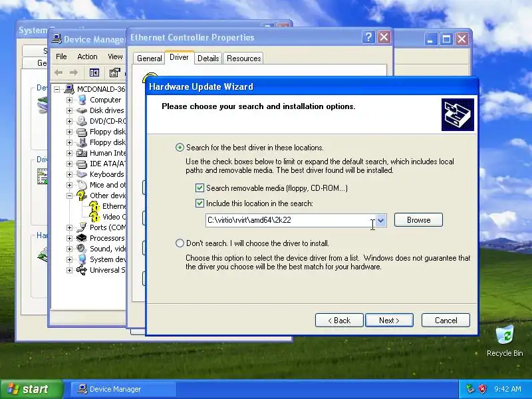532x399 pixels.
Task: Collapse the Other devices tree node
Action: 69,196
